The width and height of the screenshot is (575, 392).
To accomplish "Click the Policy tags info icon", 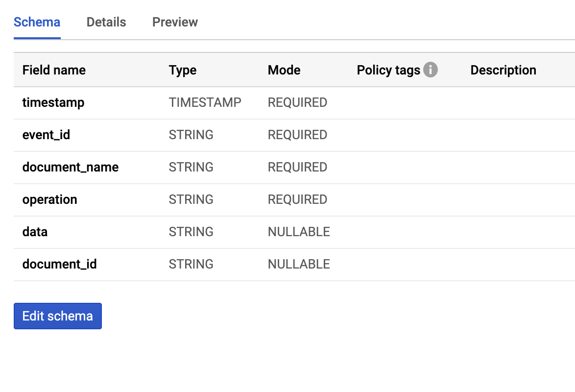I will click(431, 70).
